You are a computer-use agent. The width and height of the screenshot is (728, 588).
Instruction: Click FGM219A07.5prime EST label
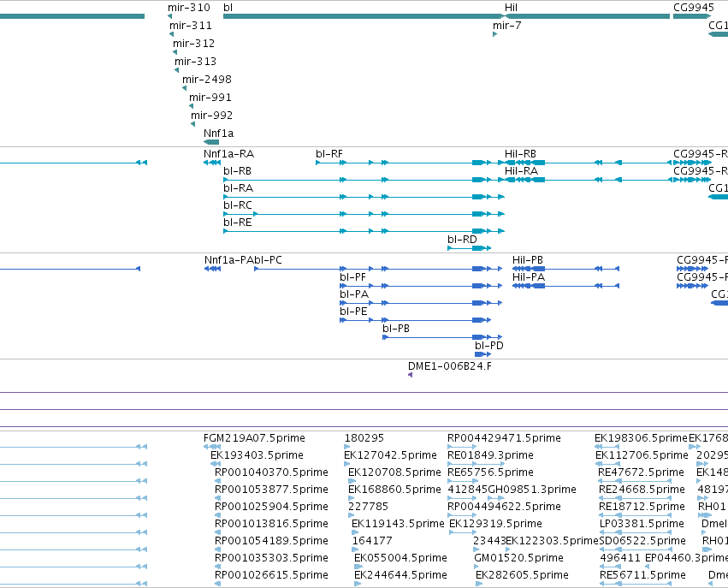click(254, 438)
